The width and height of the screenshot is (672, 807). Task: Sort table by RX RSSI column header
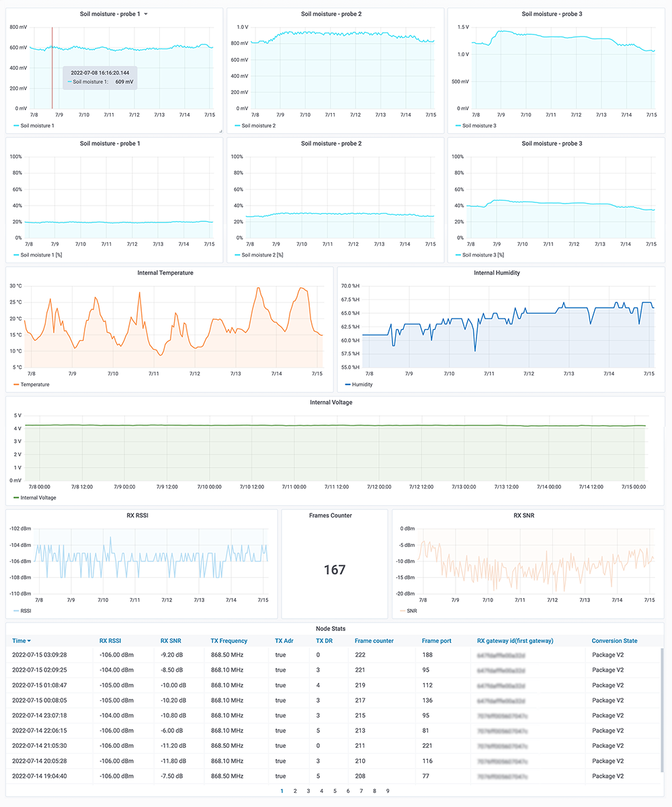click(x=110, y=641)
